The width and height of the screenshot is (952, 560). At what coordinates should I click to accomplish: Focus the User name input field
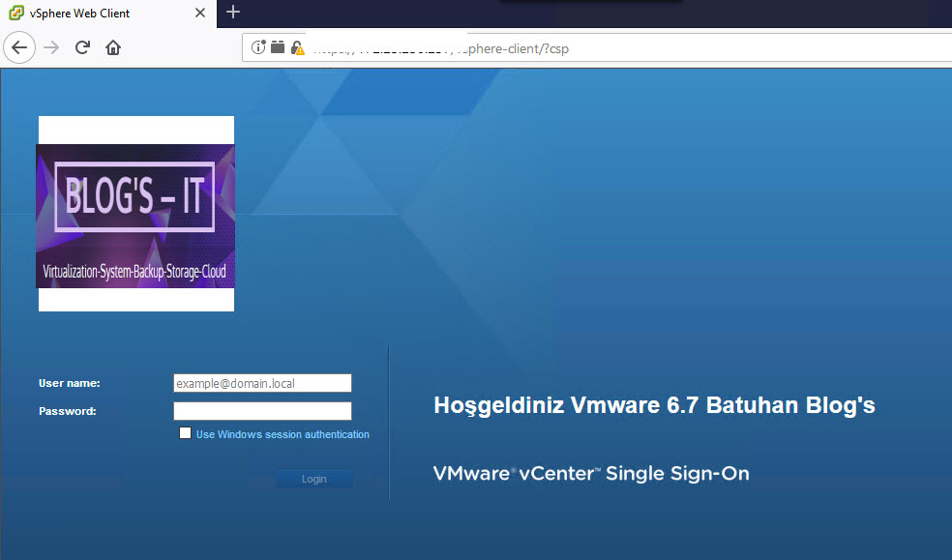[262, 383]
